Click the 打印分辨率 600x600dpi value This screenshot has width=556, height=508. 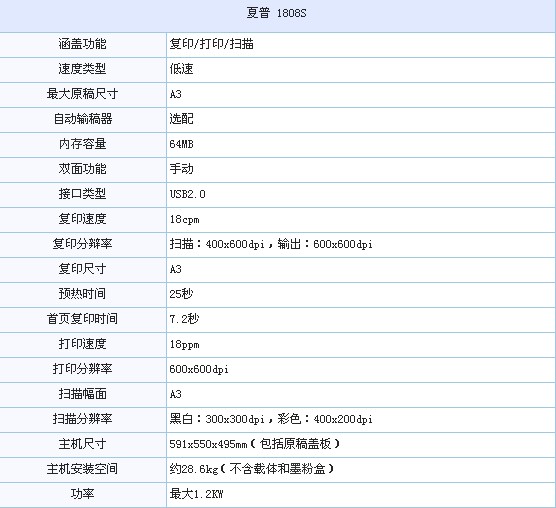coord(199,369)
